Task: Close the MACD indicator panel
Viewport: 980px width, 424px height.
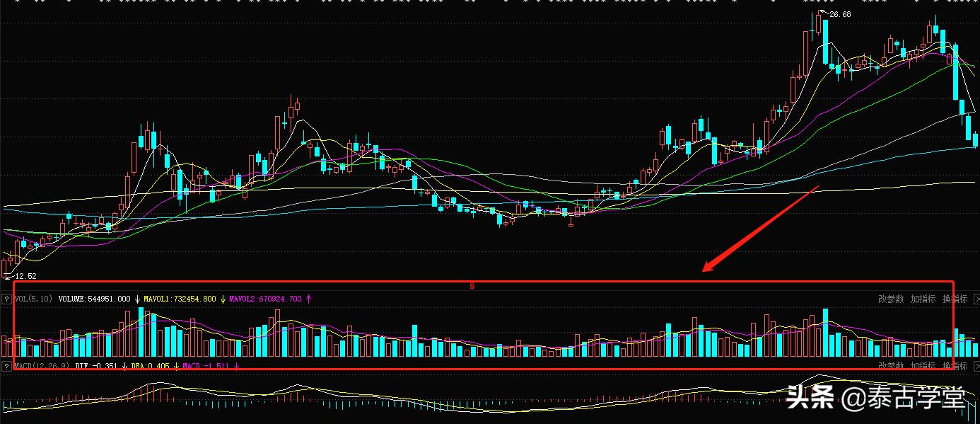Action: (975, 366)
